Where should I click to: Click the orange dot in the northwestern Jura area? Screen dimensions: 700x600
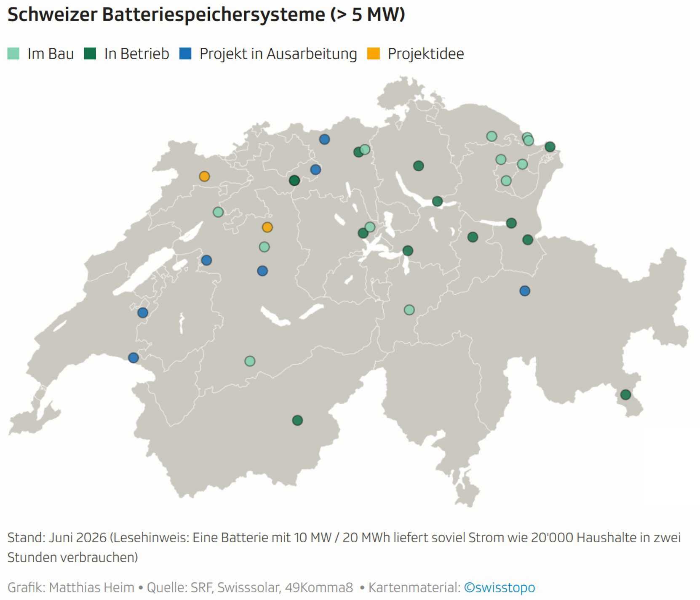click(204, 176)
